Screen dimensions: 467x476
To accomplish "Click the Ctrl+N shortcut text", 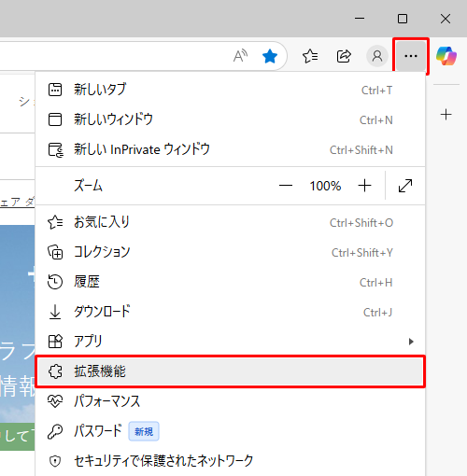I will (x=376, y=120).
